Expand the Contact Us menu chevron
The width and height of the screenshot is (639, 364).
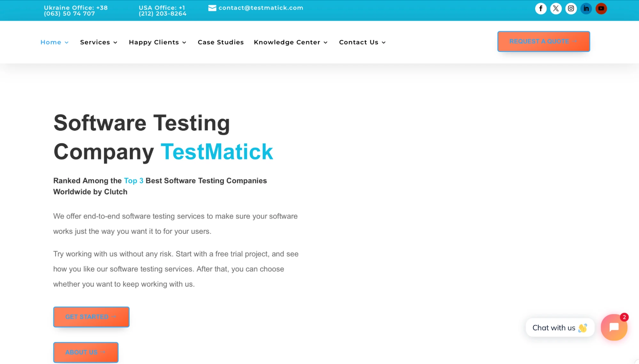384,42
